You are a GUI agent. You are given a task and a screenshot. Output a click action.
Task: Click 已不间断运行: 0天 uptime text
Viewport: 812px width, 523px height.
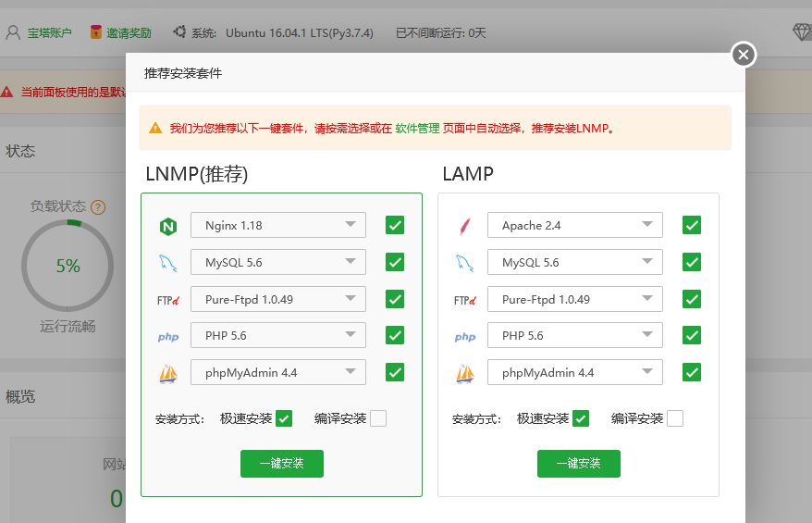coord(441,33)
